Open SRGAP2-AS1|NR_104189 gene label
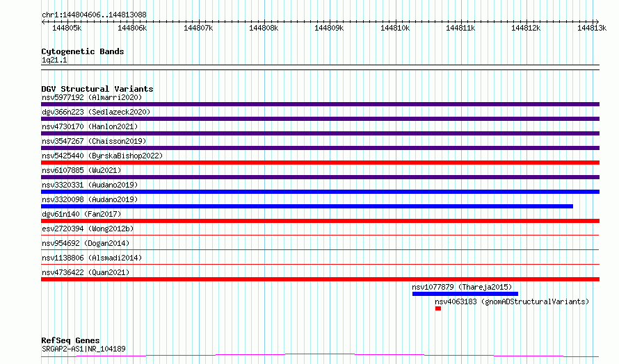The image size is (619, 364). point(83,349)
